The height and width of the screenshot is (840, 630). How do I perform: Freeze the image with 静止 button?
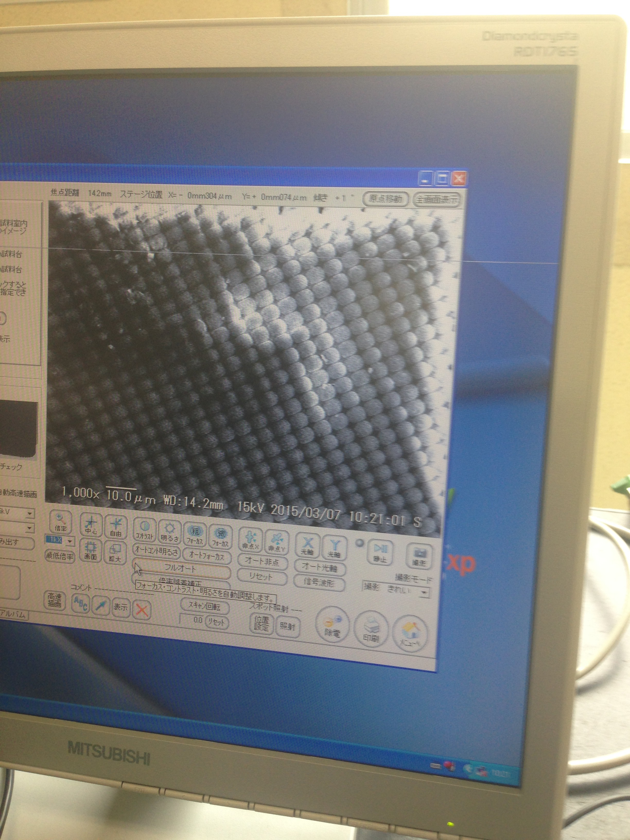point(380,553)
